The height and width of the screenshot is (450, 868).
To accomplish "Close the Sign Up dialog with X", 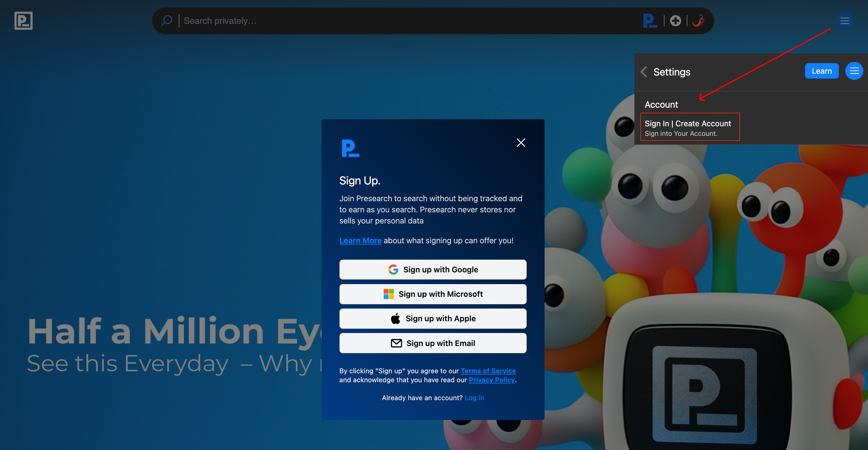I will click(x=521, y=143).
